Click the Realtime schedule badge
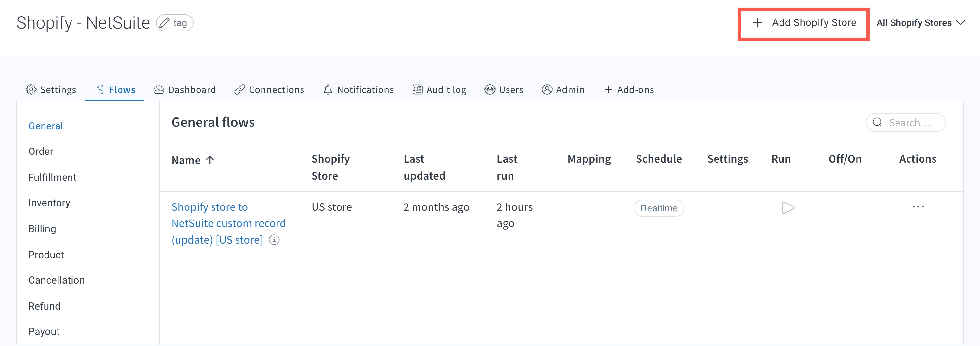Image resolution: width=980 pixels, height=346 pixels. (x=659, y=208)
